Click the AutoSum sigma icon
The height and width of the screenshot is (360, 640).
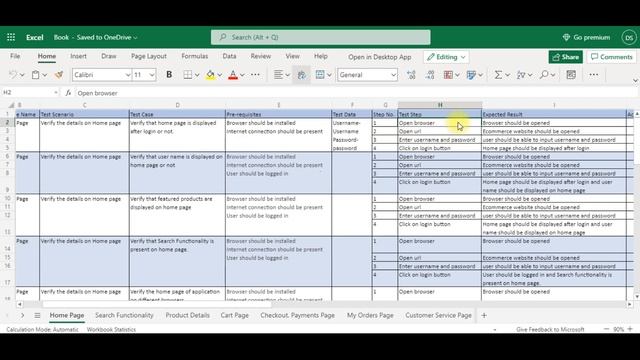[498, 75]
